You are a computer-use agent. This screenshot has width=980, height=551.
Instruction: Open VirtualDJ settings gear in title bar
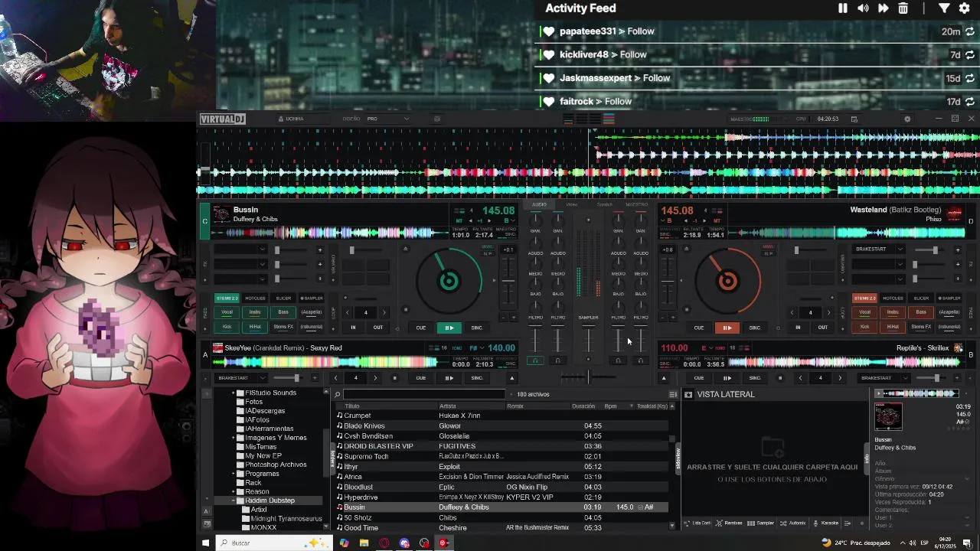907,119
